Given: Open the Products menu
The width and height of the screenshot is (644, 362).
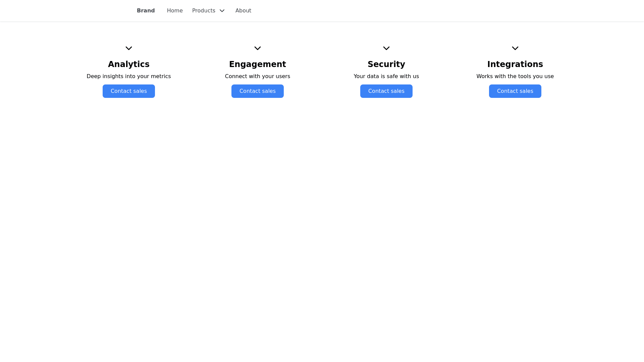Looking at the screenshot, I should pyautogui.click(x=204, y=11).
